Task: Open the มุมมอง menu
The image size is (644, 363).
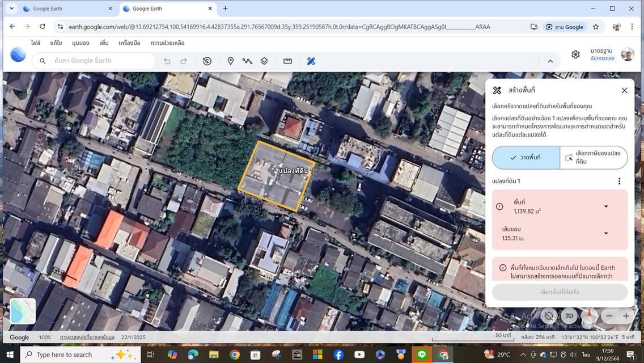Action: (80, 43)
